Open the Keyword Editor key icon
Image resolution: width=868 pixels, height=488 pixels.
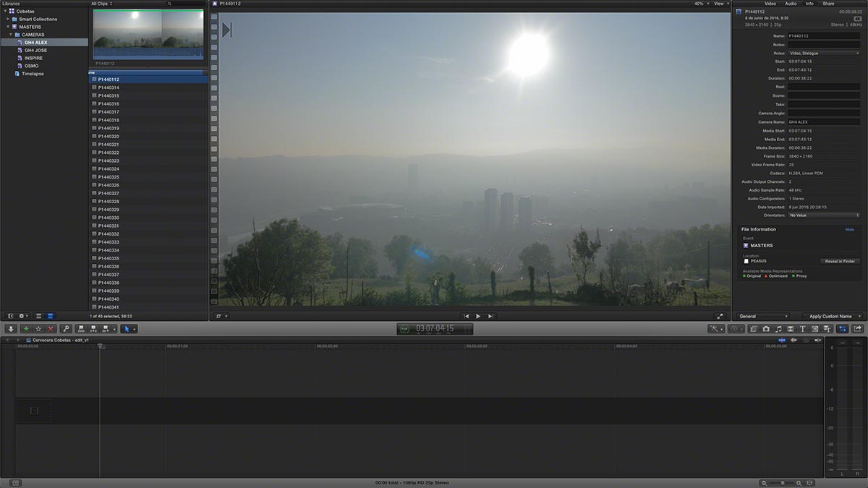tap(66, 329)
